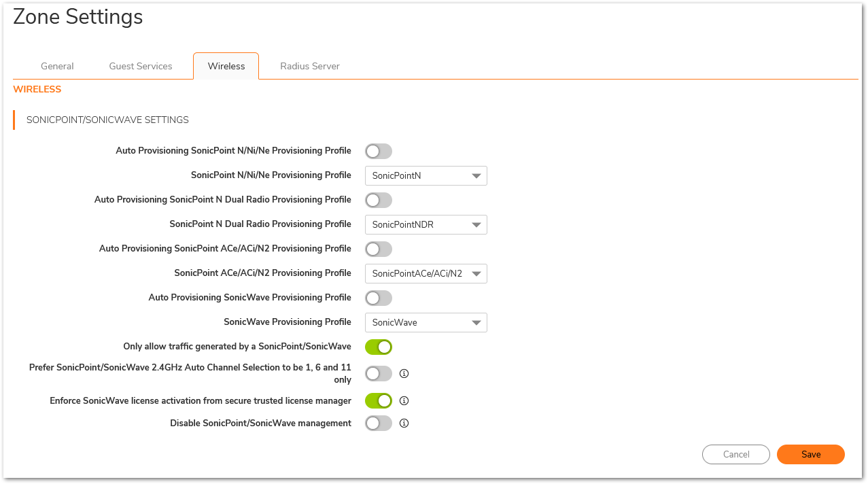Switch to the General tab
The image size is (868, 484).
click(x=57, y=66)
